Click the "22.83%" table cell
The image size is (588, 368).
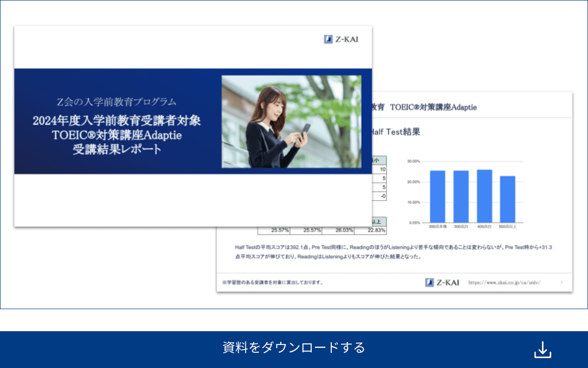point(370,230)
